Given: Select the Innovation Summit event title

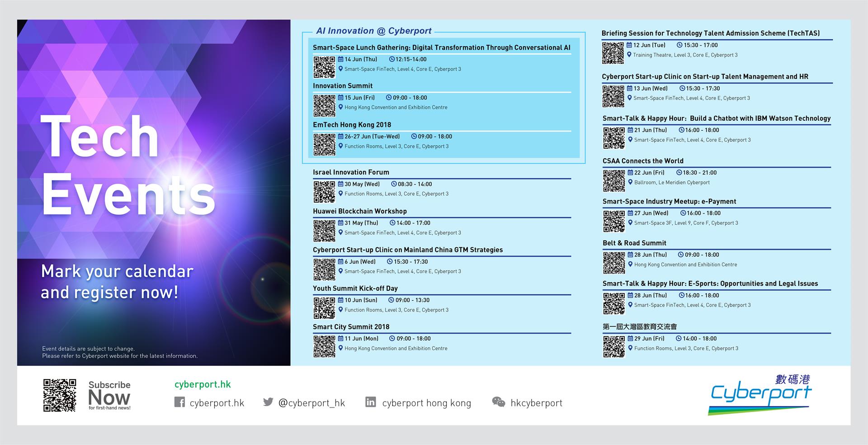Looking at the screenshot, I should click(x=343, y=86).
